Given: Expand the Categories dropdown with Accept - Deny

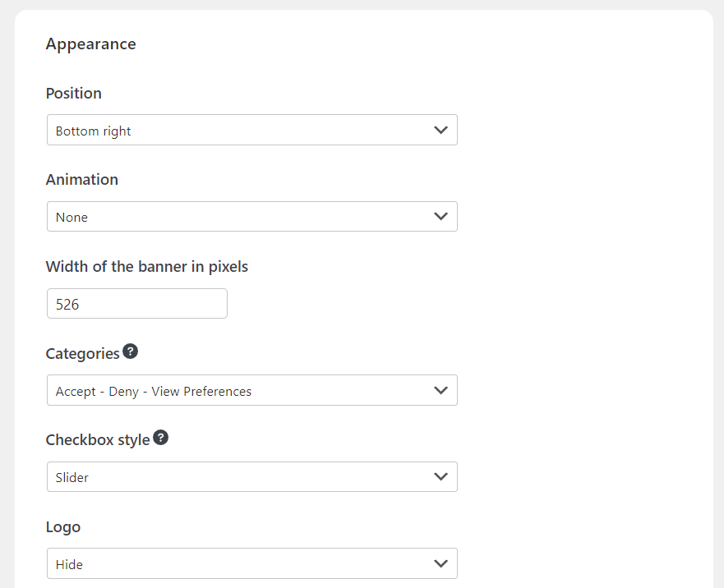Looking at the screenshot, I should tap(251, 391).
